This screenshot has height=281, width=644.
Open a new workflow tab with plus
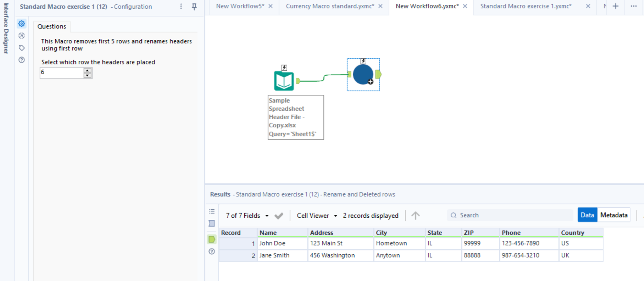[615, 6]
